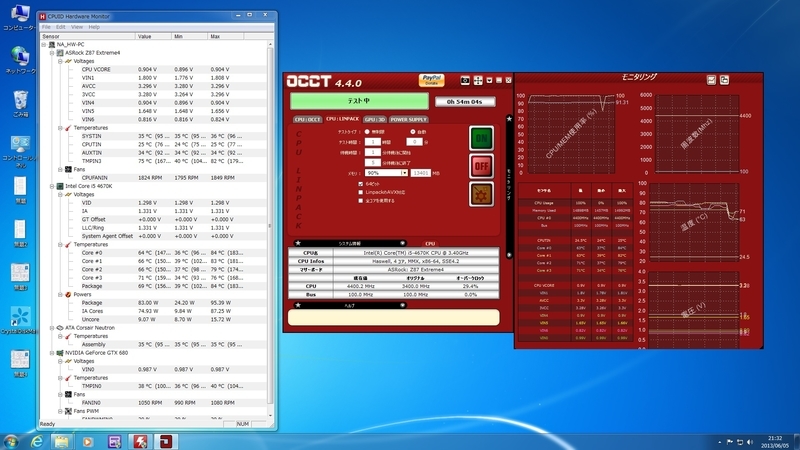Open the POWER SUPPLY tab
Image resolution: width=800 pixels, height=450 pixels.
[409, 119]
